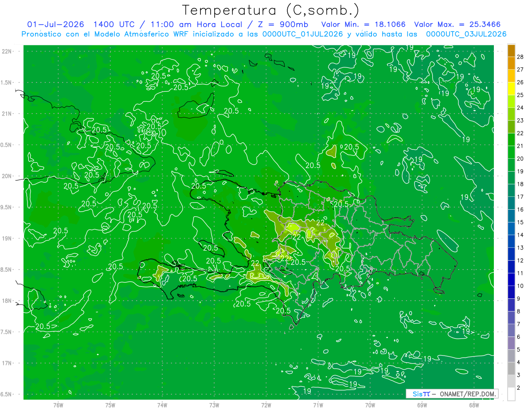Click the "Valor Min. = 18.1066" readout
532x411 pixels.
coord(363,24)
